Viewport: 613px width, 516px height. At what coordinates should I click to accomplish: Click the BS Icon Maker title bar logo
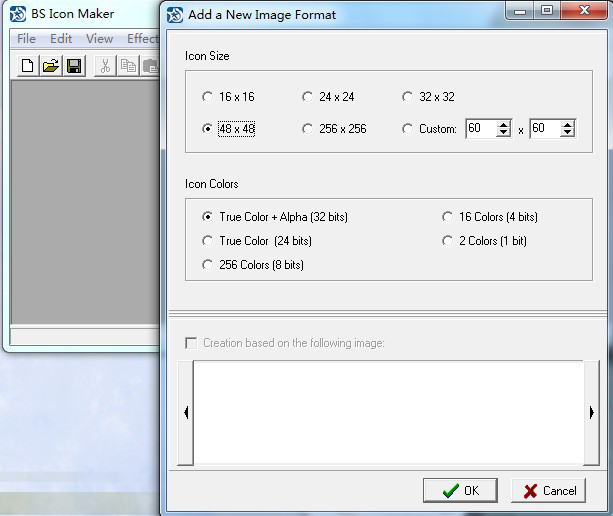18,14
